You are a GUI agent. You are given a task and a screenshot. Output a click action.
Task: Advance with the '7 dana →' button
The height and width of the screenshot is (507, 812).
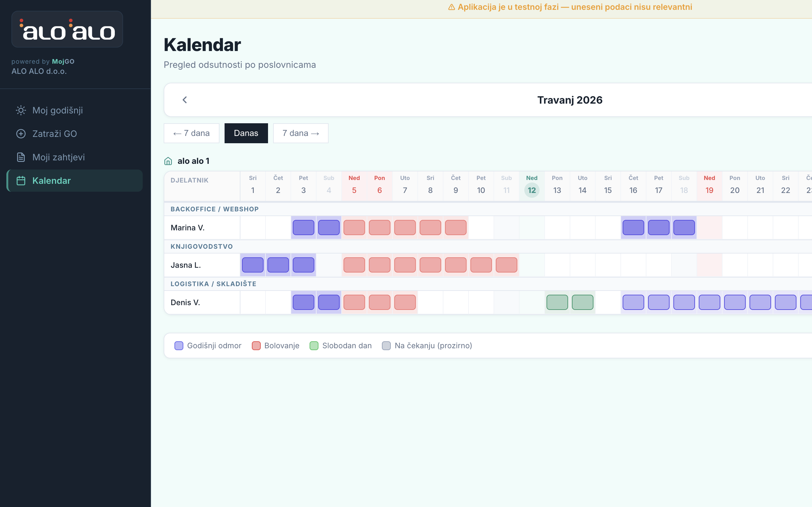pyautogui.click(x=300, y=133)
